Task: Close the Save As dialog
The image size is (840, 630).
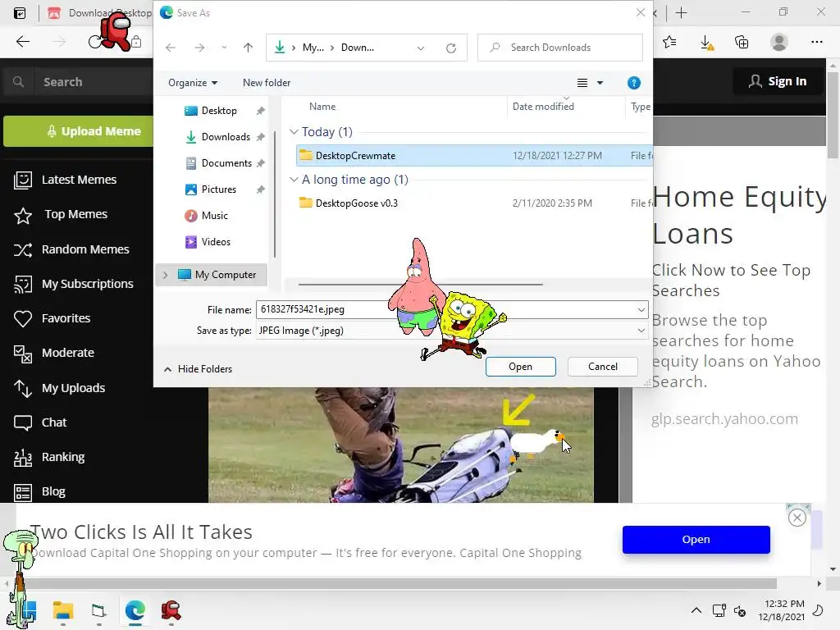Action: (x=640, y=12)
